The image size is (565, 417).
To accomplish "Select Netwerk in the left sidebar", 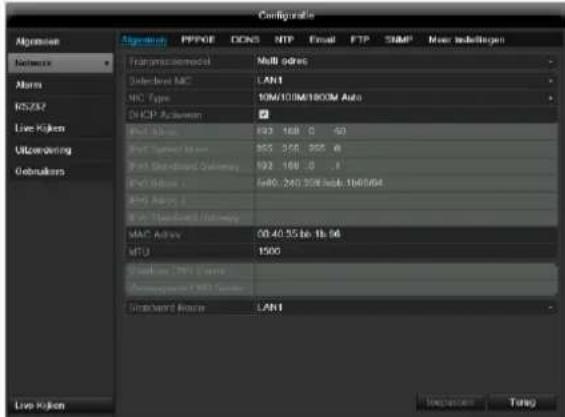I will 60,63.
